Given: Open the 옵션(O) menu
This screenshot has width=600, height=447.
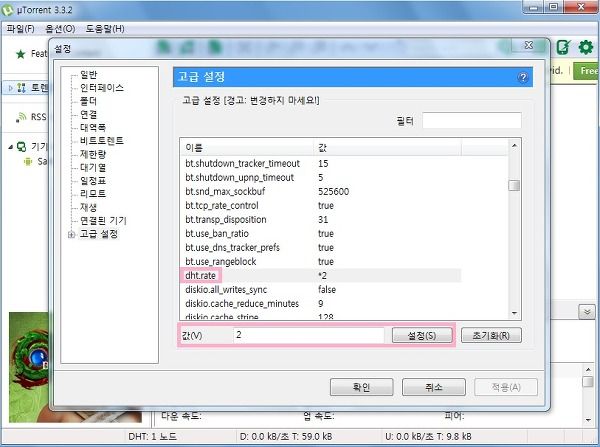Looking at the screenshot, I should click(x=60, y=29).
